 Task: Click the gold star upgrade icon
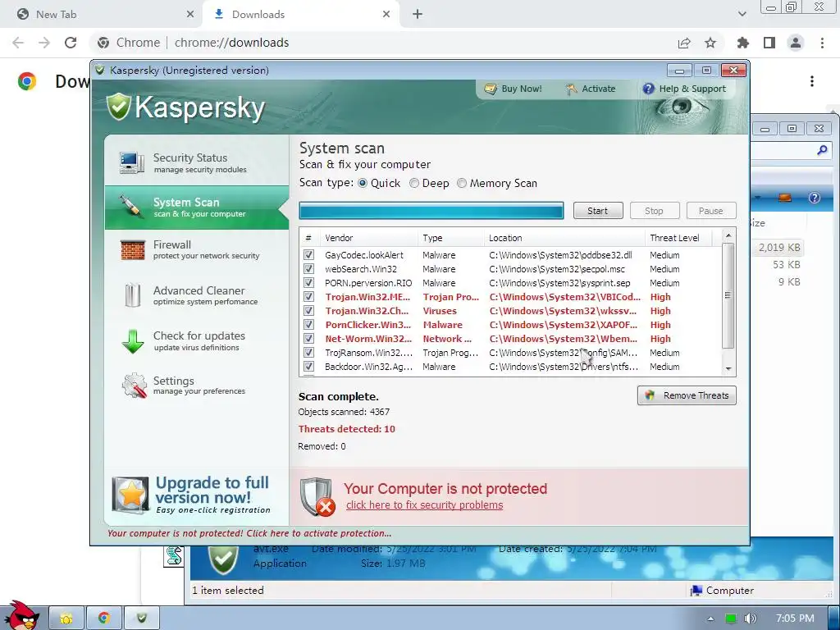pos(130,495)
